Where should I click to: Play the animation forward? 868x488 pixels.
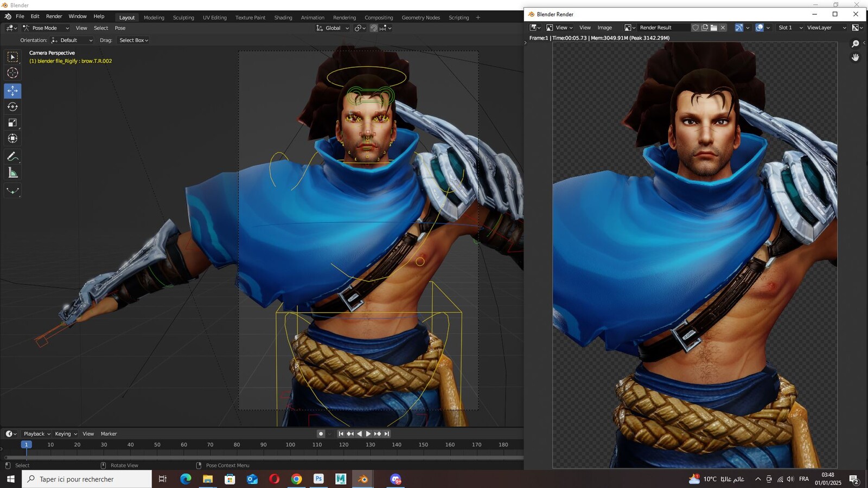pos(368,434)
